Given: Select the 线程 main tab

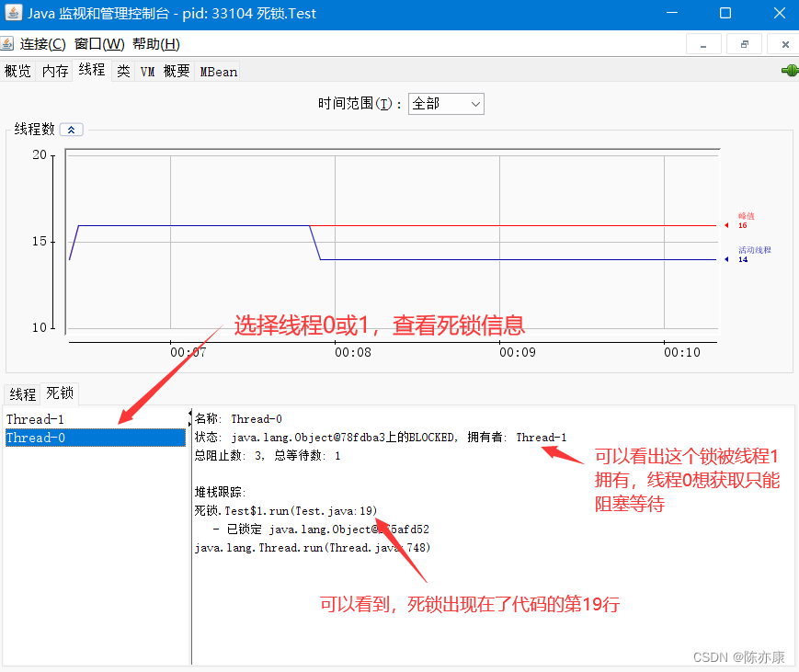Looking at the screenshot, I should [92, 70].
